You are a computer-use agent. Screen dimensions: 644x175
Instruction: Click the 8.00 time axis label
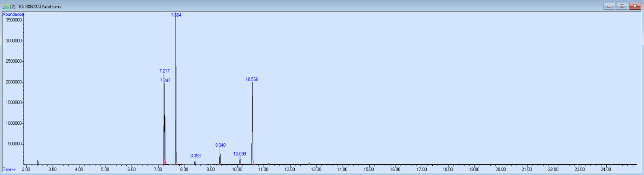tap(184, 169)
